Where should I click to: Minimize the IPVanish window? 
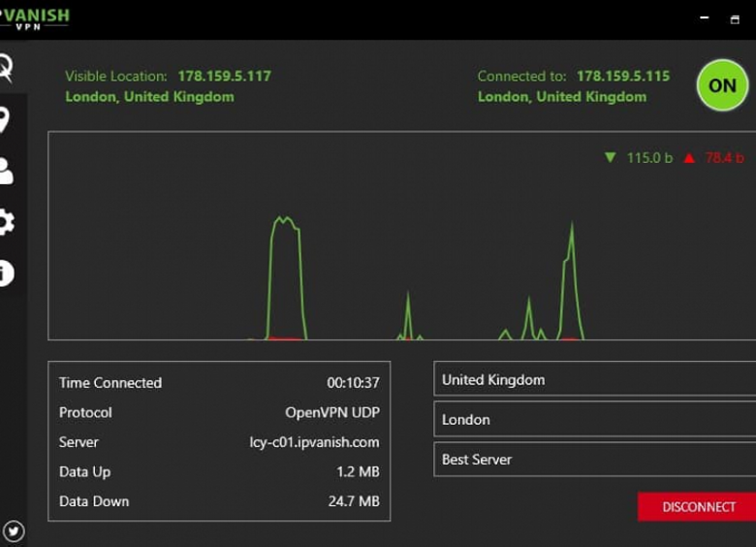point(705,18)
